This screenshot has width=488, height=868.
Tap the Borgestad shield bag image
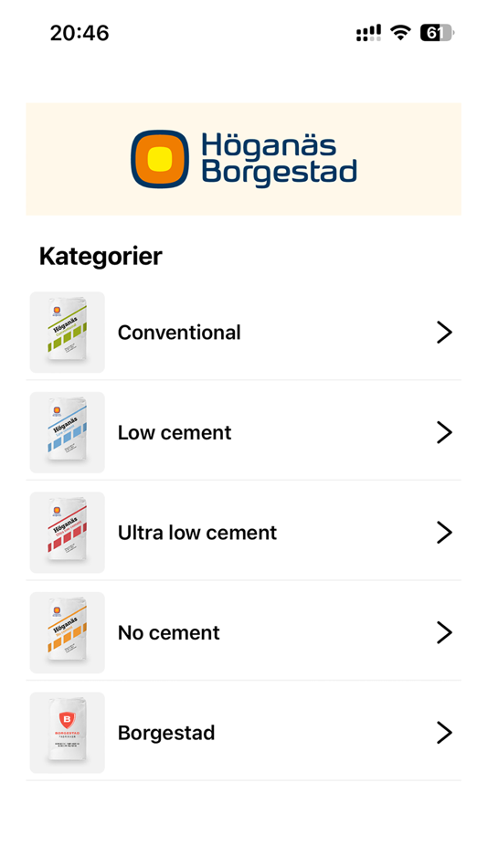click(x=67, y=733)
